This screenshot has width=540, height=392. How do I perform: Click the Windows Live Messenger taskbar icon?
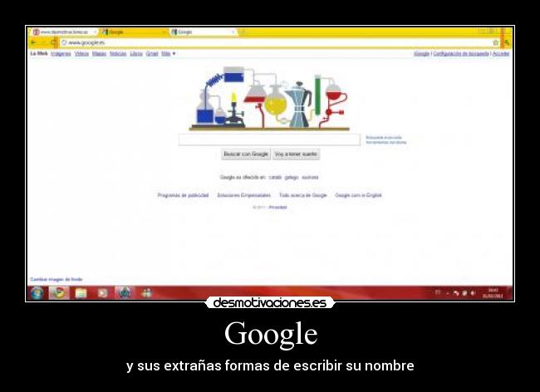(x=146, y=293)
